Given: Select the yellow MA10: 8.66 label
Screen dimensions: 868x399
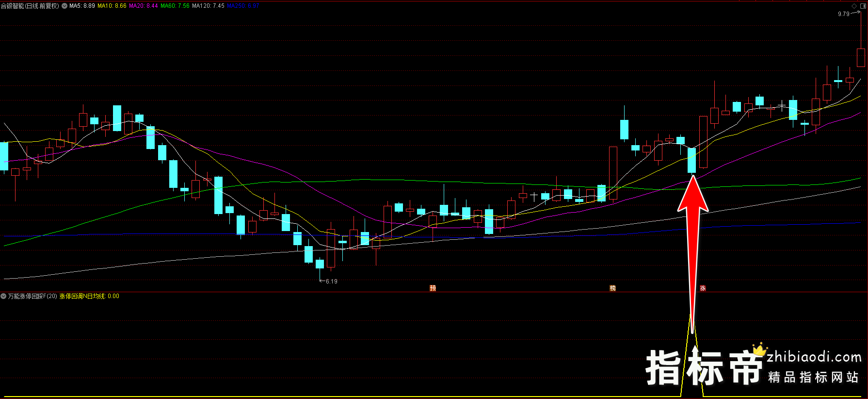Looking at the screenshot, I should point(112,6).
